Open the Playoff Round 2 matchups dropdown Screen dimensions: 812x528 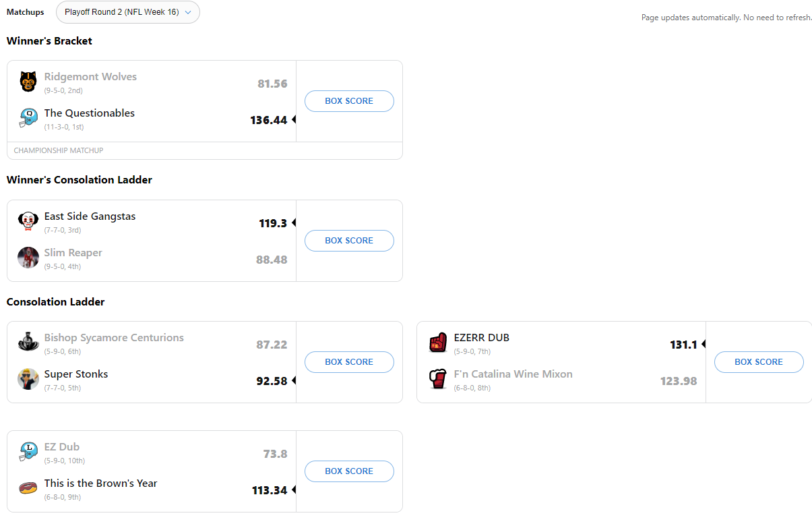pos(127,12)
